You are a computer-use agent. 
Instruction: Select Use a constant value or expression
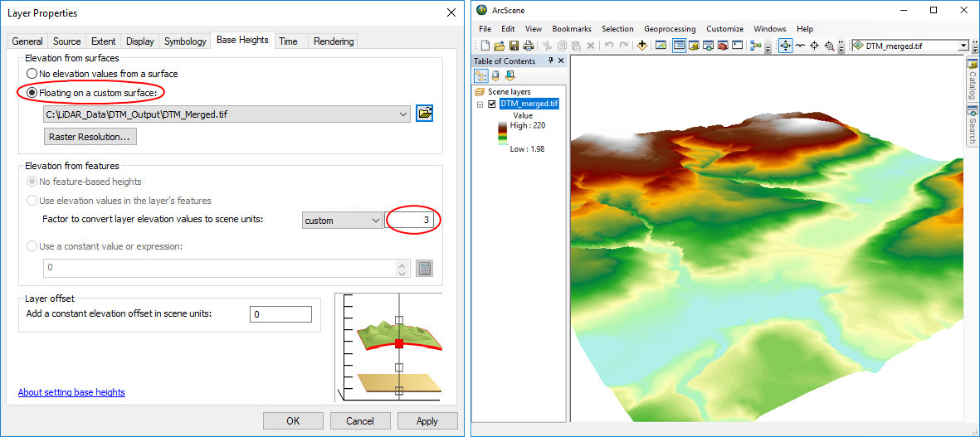point(32,246)
